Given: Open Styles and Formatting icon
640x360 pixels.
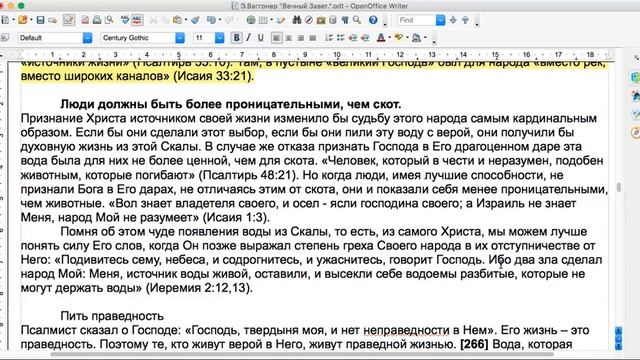Looking at the screenshot, I should 5,38.
